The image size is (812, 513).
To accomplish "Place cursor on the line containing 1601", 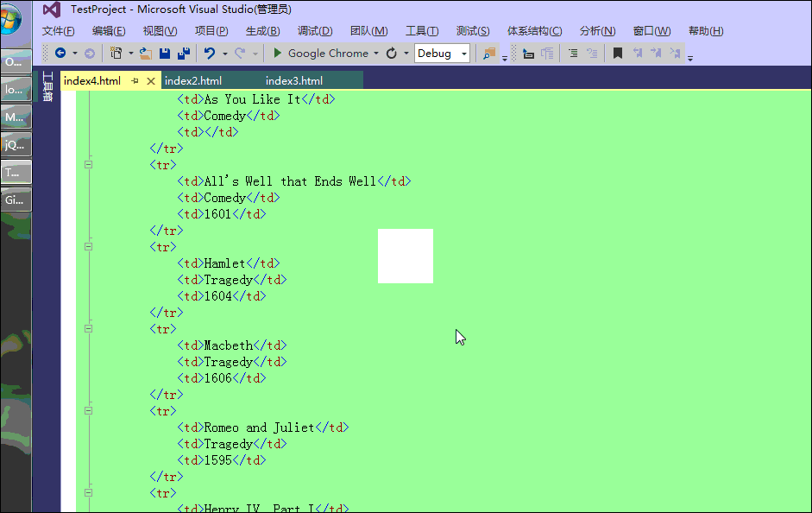I will tap(222, 214).
